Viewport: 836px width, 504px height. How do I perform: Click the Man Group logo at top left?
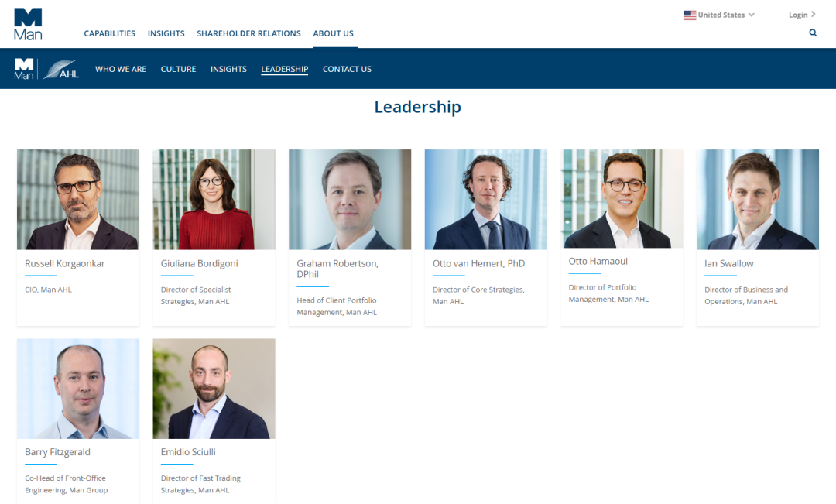[28, 24]
